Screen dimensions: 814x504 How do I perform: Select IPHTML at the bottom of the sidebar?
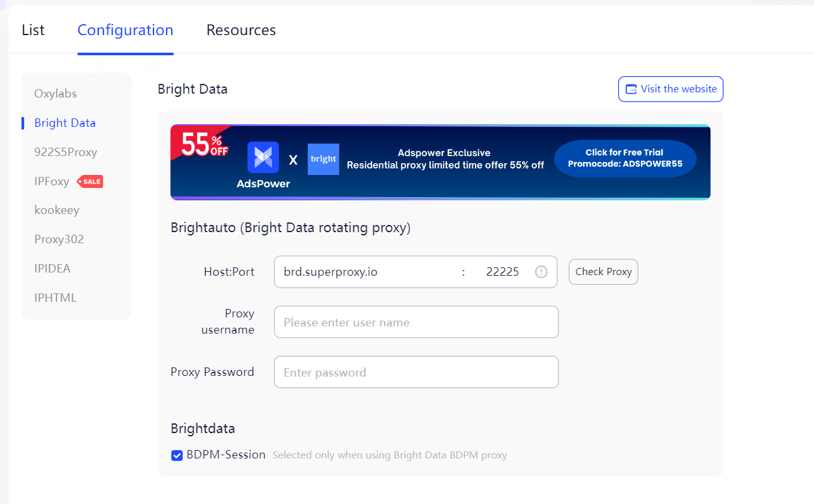click(53, 297)
